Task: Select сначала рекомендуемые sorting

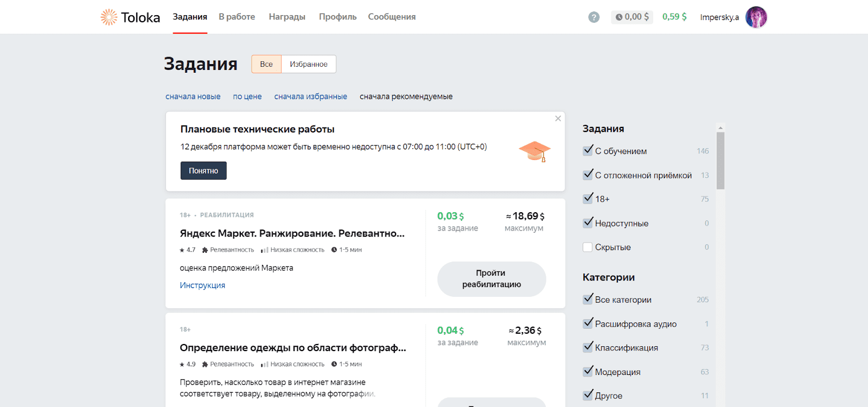Action: [x=406, y=97]
